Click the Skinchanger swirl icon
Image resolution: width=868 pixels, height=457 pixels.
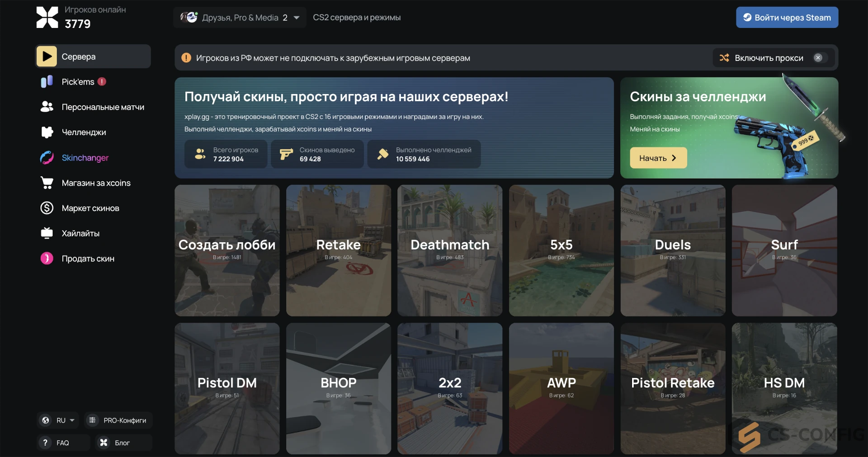click(x=47, y=158)
